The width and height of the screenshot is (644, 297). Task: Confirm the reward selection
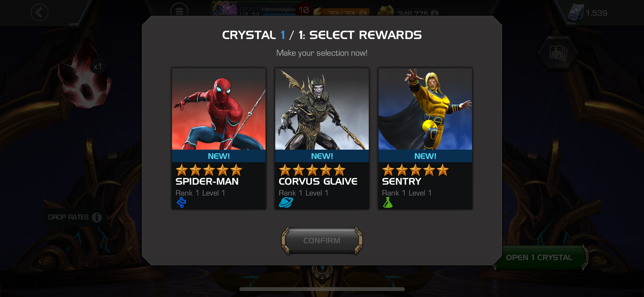pyautogui.click(x=322, y=241)
